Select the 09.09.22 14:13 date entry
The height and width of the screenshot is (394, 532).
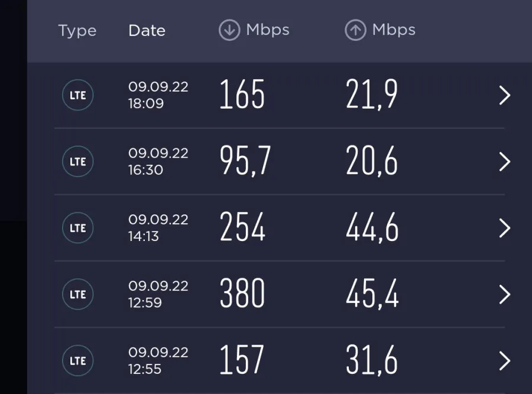coord(158,228)
